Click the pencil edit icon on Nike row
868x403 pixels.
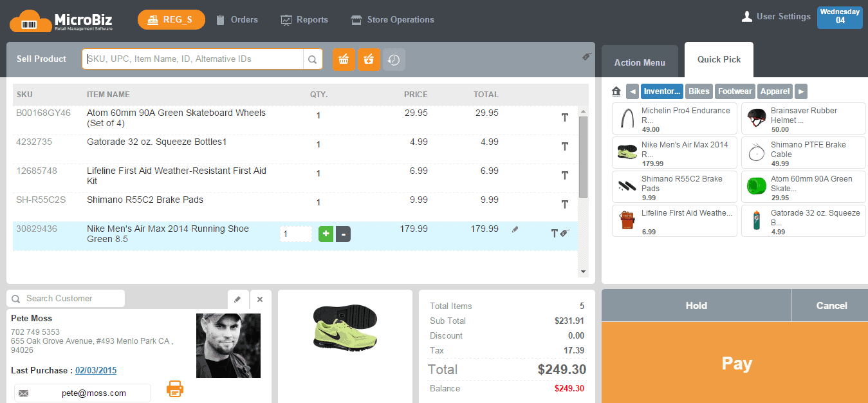(515, 229)
